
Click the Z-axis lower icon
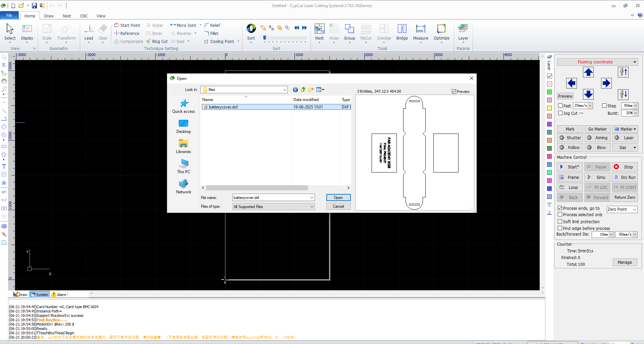(x=623, y=94)
